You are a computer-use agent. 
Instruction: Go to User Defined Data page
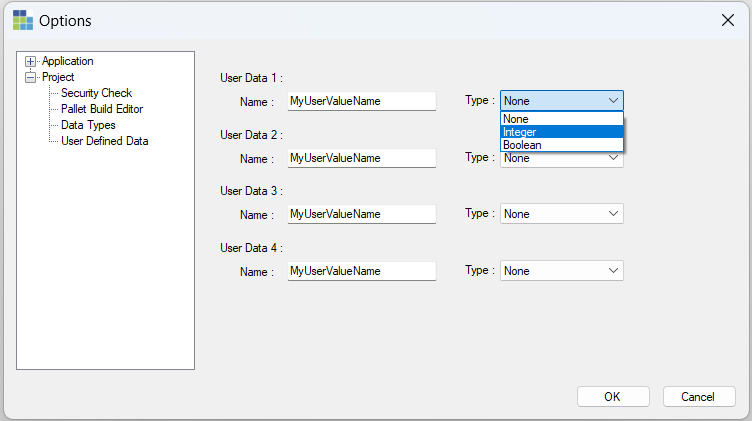(104, 141)
